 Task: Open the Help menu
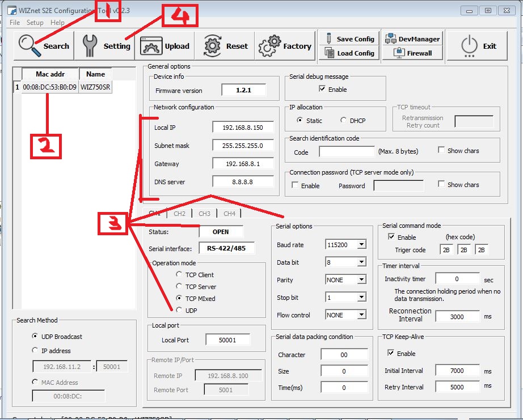57,22
